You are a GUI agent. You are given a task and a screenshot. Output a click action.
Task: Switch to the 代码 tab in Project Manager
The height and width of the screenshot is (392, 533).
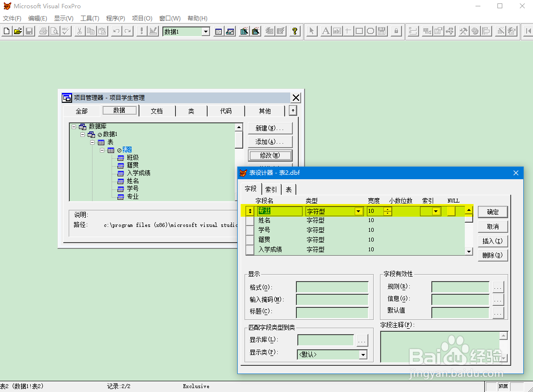pos(226,111)
